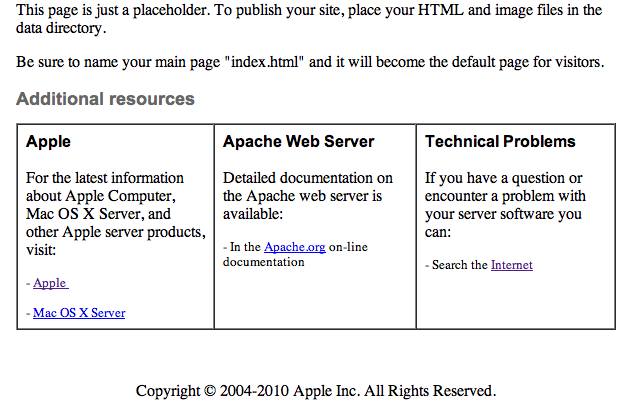Click the 'For the latest information' paragraph
Viewport: 644px width, 408px height.
point(116,214)
